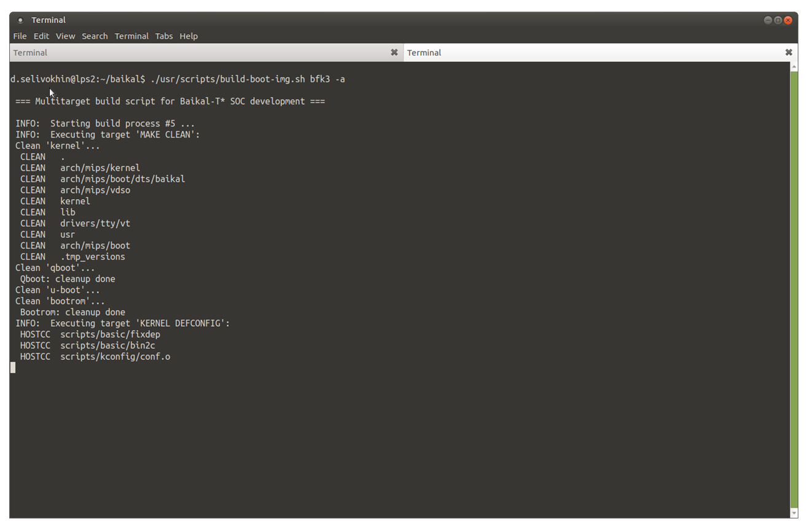
Task: Open the Tabs menu
Action: pyautogui.click(x=164, y=36)
